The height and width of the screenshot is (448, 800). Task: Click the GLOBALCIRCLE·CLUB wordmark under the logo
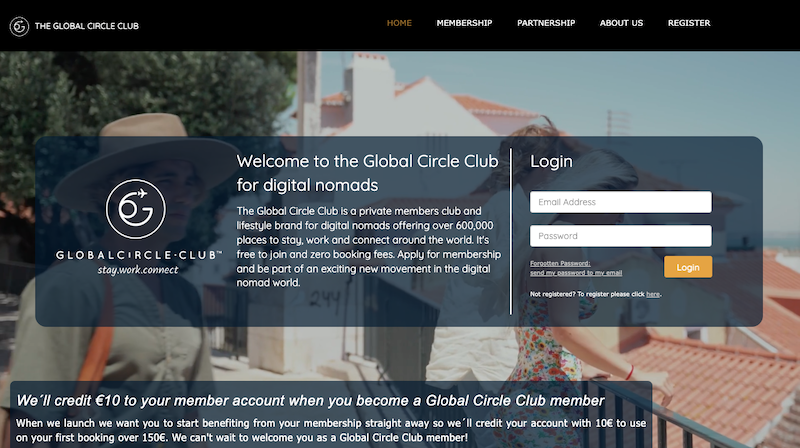pos(139,255)
